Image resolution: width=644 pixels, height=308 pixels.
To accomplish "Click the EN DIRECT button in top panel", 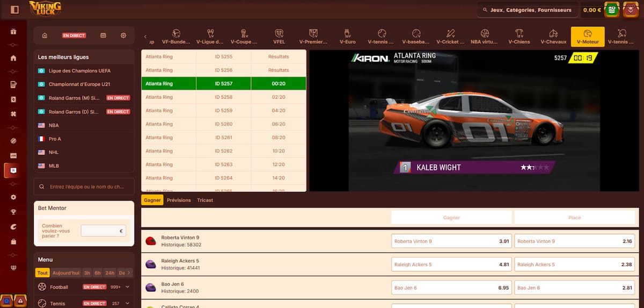I will (x=74, y=35).
